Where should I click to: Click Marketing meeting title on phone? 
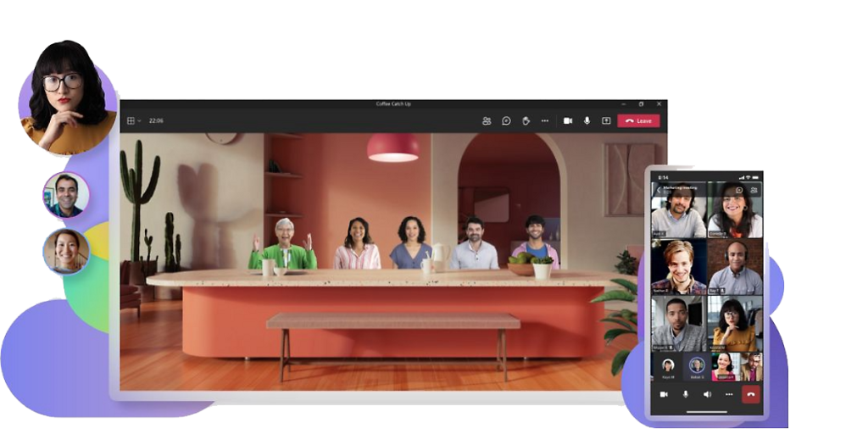click(x=679, y=188)
